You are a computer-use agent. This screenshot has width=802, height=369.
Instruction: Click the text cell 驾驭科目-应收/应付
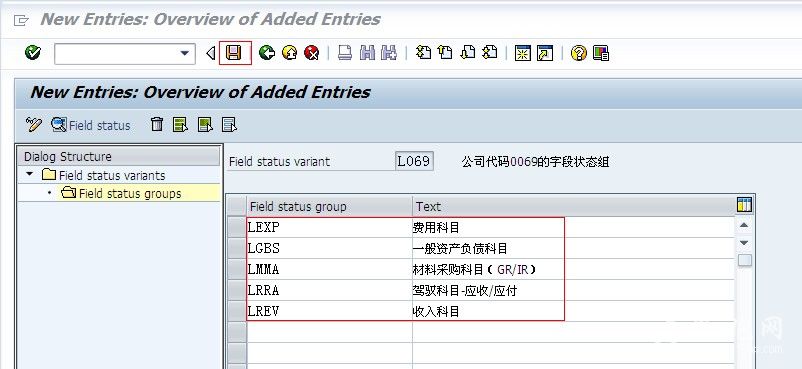point(573,290)
